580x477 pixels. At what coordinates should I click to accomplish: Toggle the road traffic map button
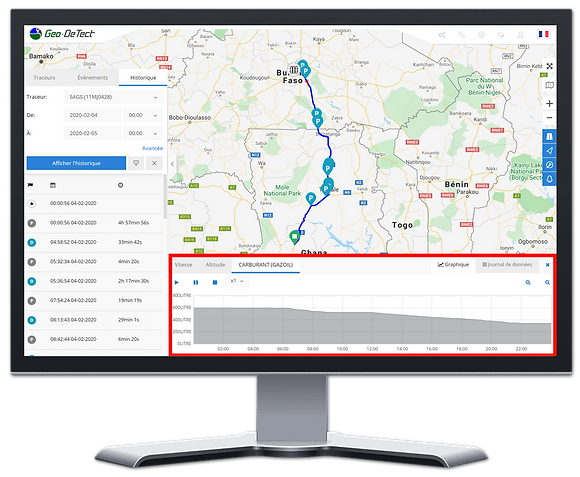click(550, 136)
